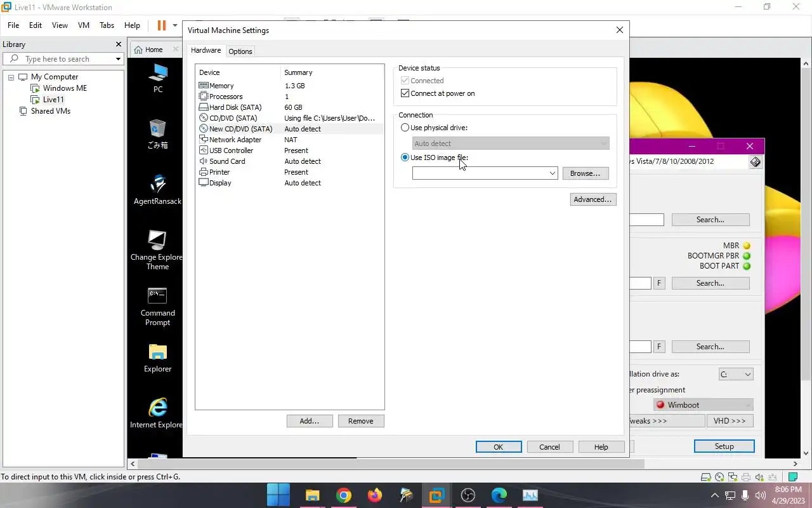Click the USB Controller icon
This screenshot has height=508, width=812.
(x=204, y=150)
